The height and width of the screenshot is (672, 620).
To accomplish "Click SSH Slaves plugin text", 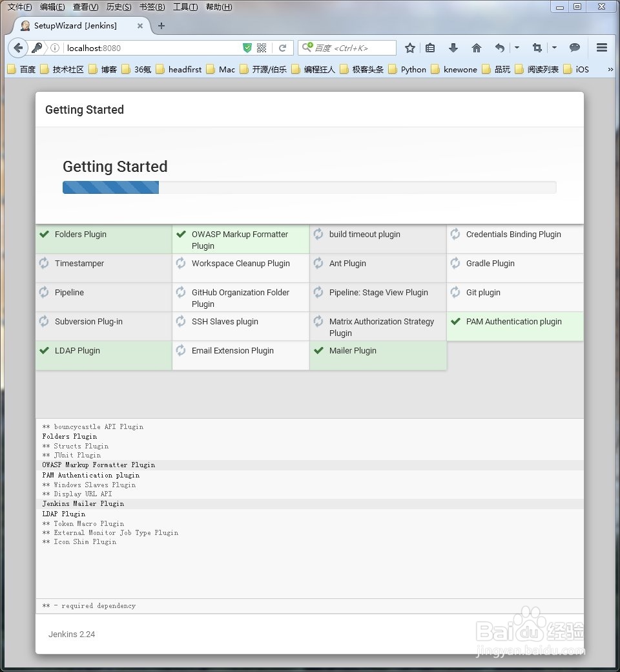I will [225, 321].
